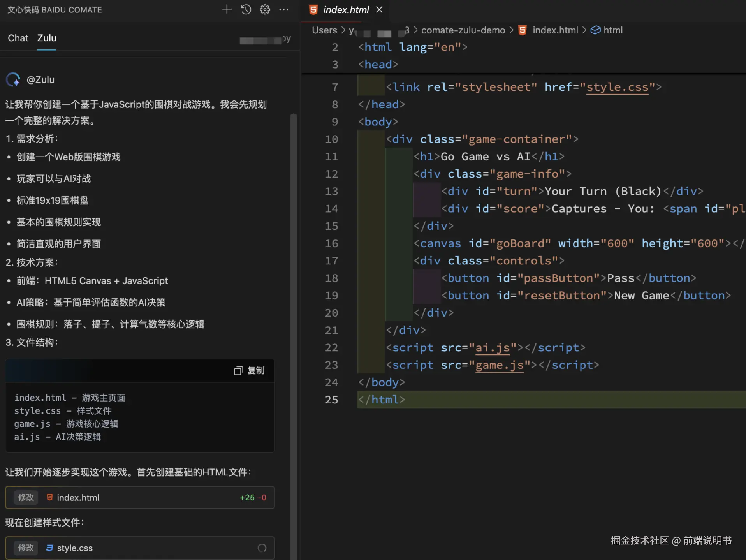Screen dimensions: 746x560
Task: Open the index.html modification card
Action: [x=140, y=497]
